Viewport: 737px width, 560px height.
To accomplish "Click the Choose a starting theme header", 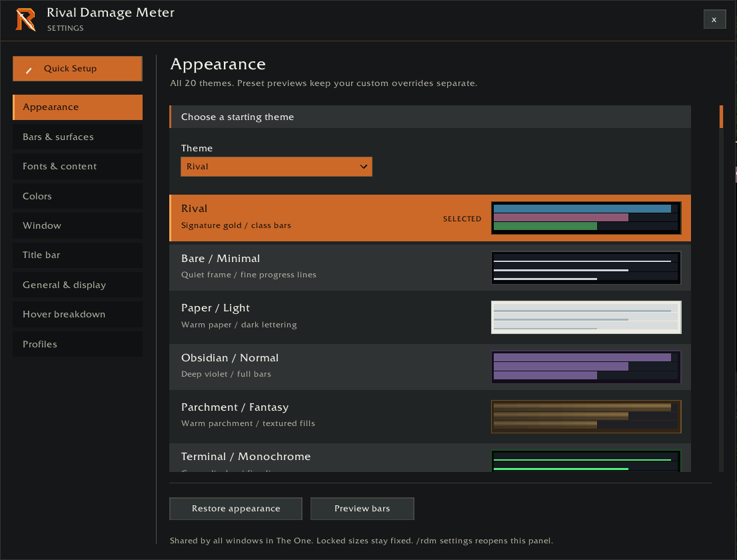I will click(430, 117).
